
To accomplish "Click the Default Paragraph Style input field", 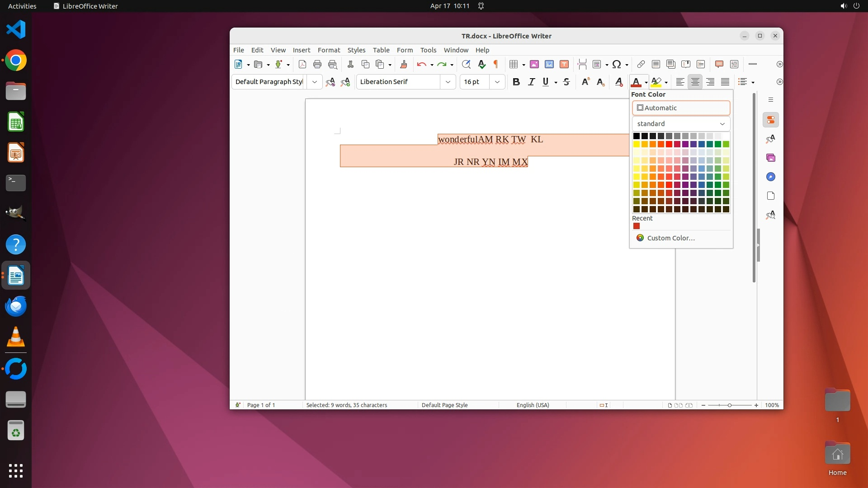I will (x=269, y=82).
